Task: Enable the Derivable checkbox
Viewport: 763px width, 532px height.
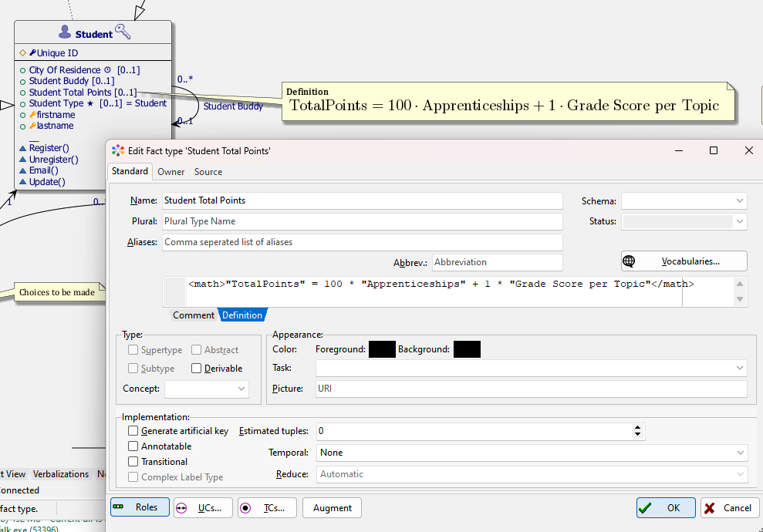Action: click(x=197, y=369)
